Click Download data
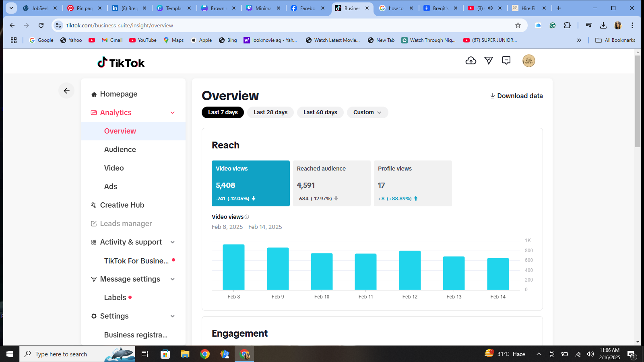The height and width of the screenshot is (362, 644). [x=516, y=96]
